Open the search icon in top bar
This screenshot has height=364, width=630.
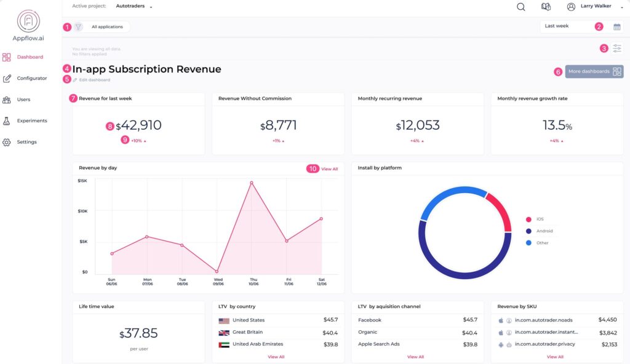(520, 7)
